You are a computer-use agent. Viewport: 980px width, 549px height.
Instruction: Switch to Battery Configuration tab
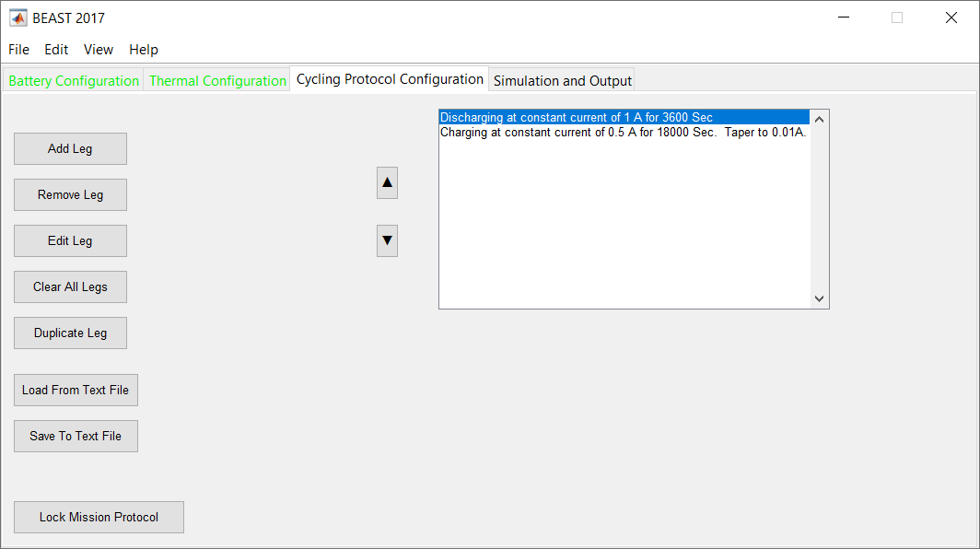pyautogui.click(x=74, y=81)
